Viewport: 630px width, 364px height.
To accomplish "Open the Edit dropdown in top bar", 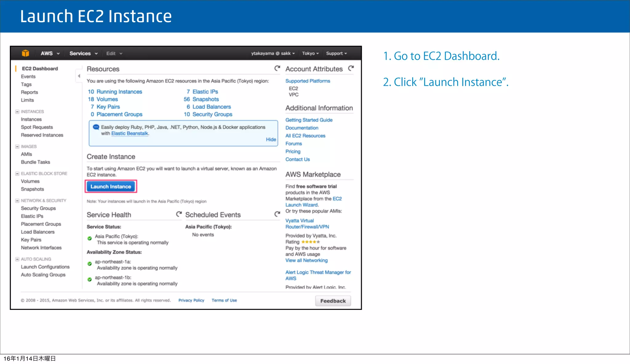I will point(114,53).
